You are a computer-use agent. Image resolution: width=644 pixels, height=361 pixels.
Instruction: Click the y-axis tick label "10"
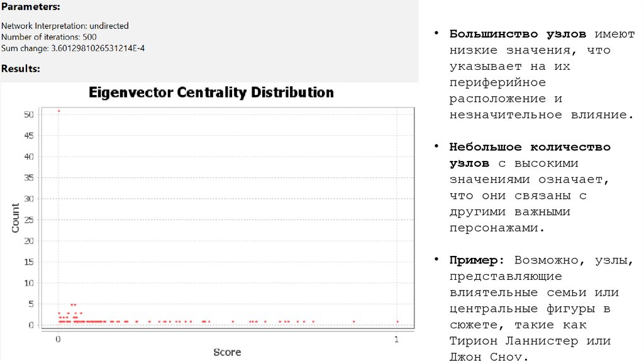click(x=29, y=283)
